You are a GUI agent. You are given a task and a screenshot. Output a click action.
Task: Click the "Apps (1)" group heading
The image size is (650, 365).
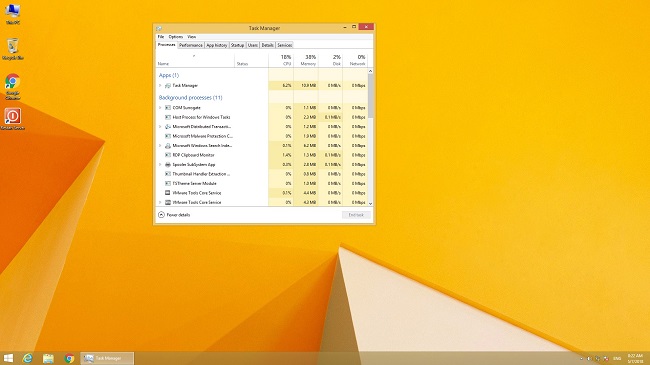point(169,75)
